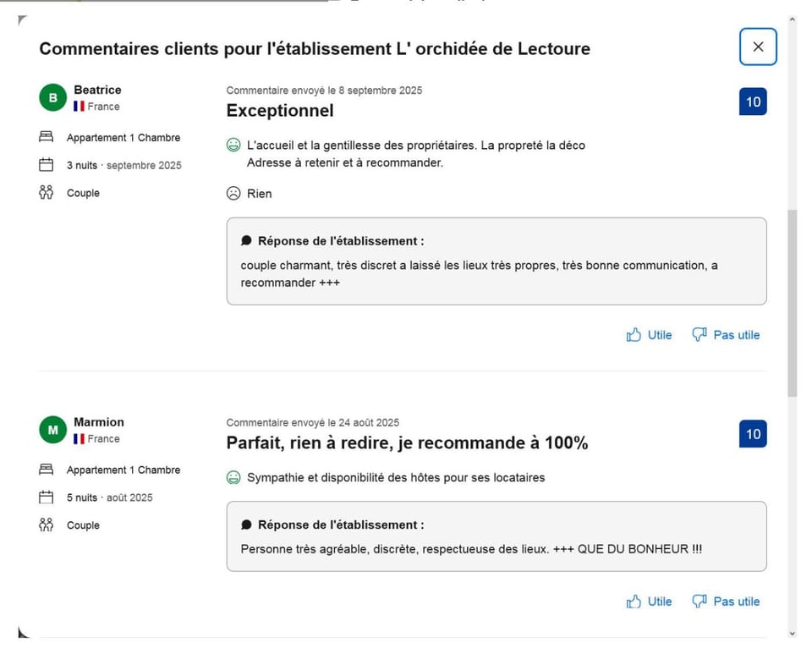Viewport: 812px width, 654px height.
Task: Click the smiley icon on Beatrice's positive comment
Action: (x=233, y=145)
